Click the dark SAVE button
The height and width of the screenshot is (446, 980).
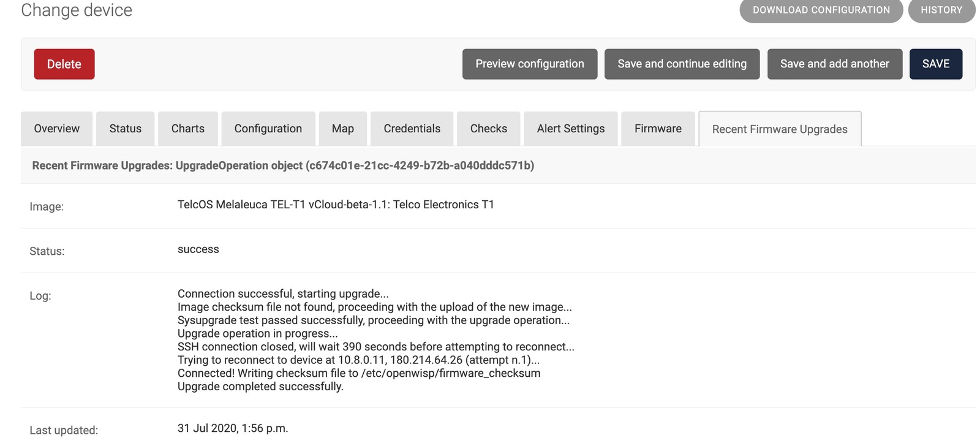[x=936, y=64]
